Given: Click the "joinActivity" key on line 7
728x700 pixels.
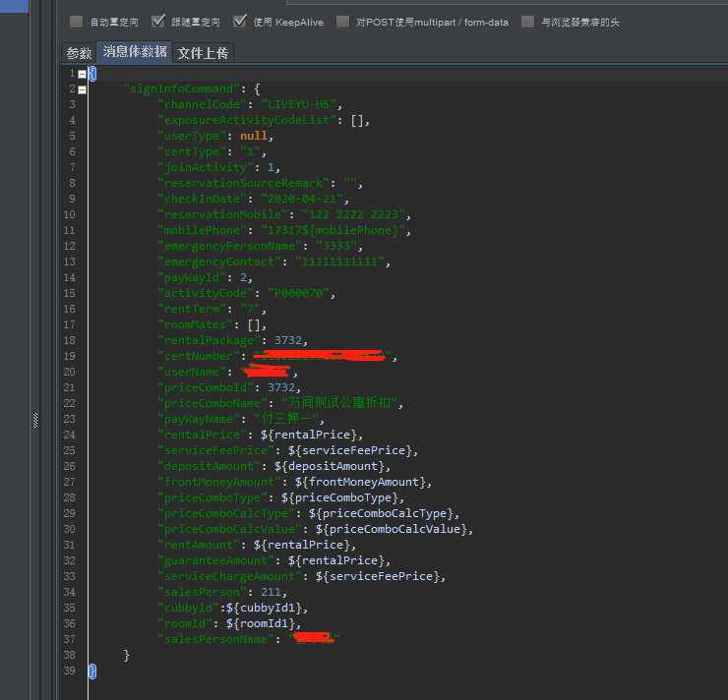Looking at the screenshot, I should click(x=206, y=167).
